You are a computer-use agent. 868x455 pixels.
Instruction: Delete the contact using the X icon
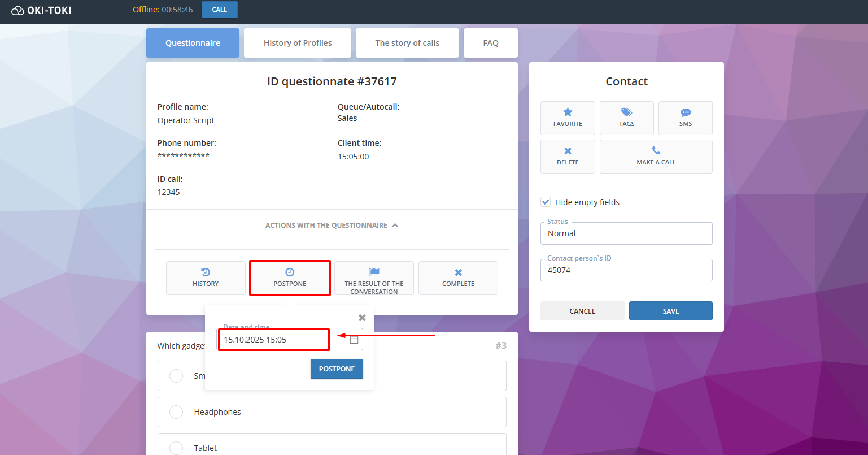click(568, 151)
